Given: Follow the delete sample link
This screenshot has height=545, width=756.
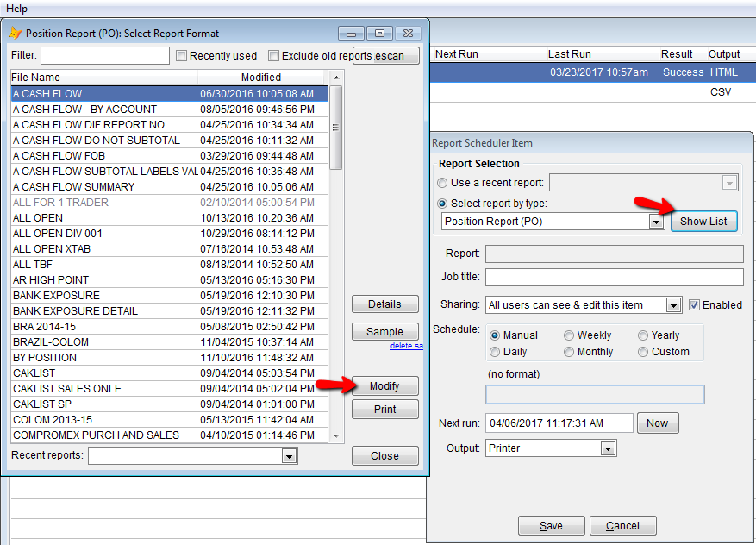Looking at the screenshot, I should click(x=406, y=346).
